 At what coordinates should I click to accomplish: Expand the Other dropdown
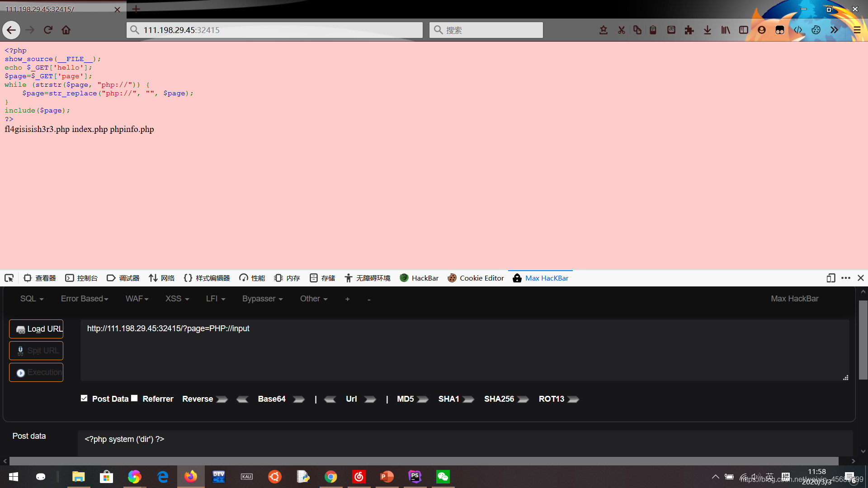point(314,299)
